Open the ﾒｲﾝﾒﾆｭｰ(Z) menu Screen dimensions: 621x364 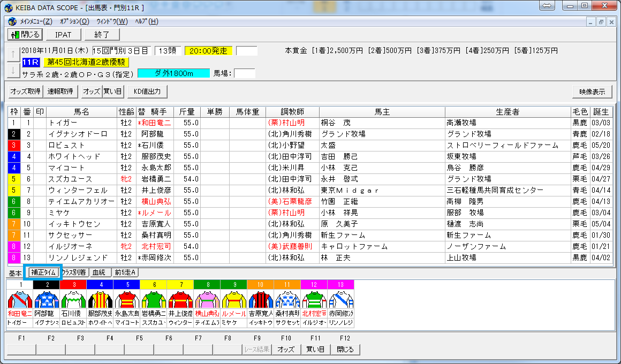tap(36, 21)
